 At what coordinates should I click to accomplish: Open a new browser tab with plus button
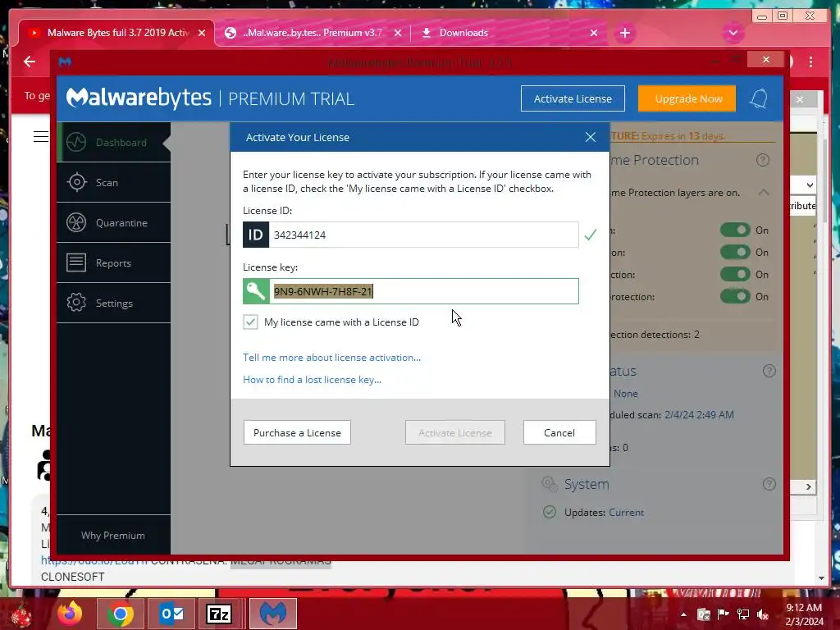click(624, 33)
